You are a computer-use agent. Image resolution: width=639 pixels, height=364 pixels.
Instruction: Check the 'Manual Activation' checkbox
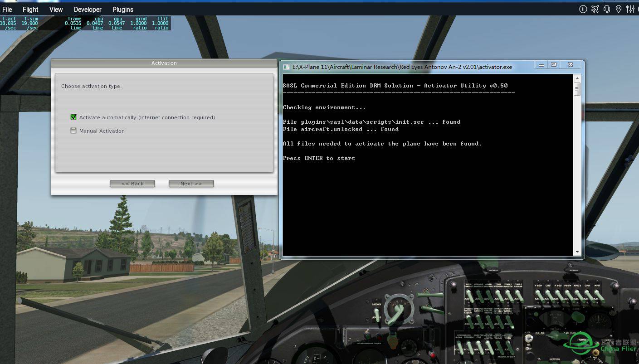[x=73, y=131]
